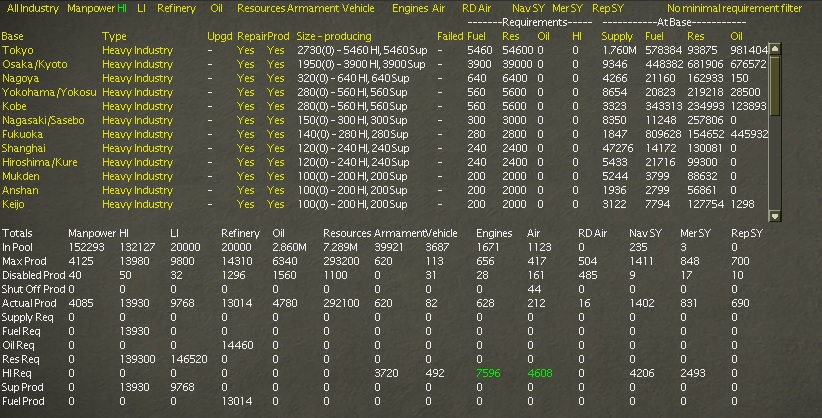The width and height of the screenshot is (822, 418).
Task: Sort by the Base column header
Action: click(x=12, y=36)
